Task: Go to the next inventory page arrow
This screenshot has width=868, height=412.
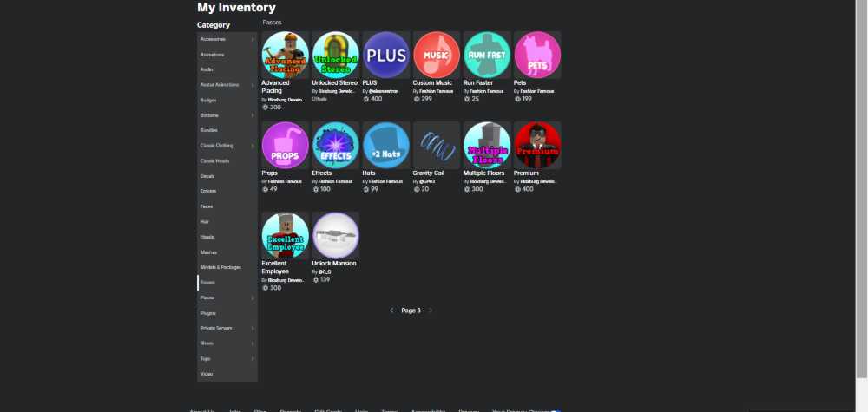Action: pyautogui.click(x=431, y=311)
